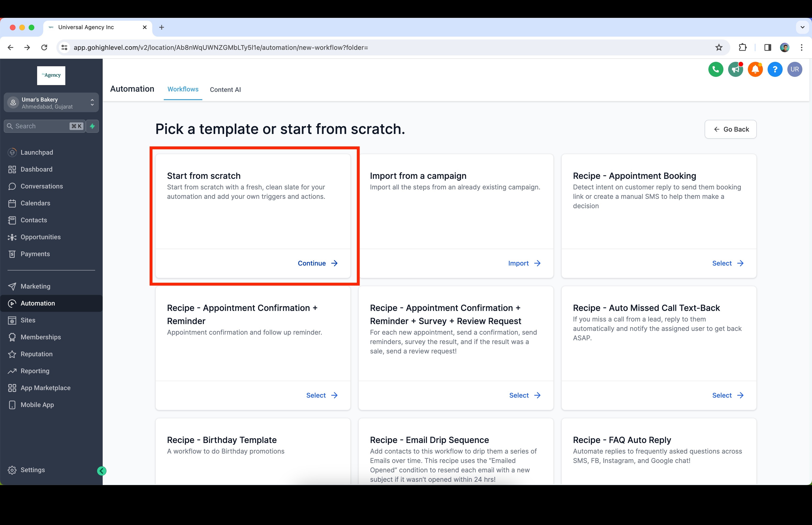
Task: Click the green lightning quick actions icon
Action: [92, 126]
